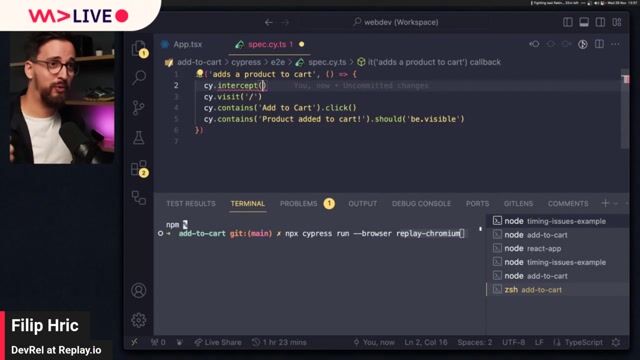Screen dimensions: 640x360
Task: Click the it('adds a product to cart') callback breadcrumb
Action: 429,62
